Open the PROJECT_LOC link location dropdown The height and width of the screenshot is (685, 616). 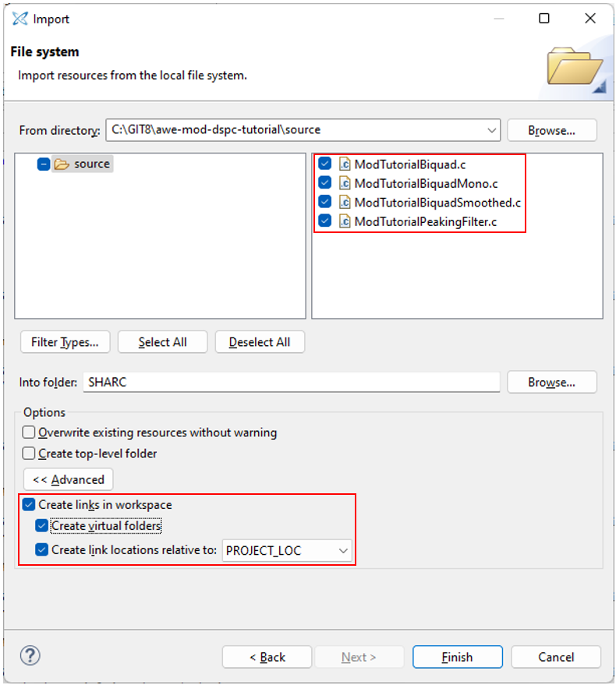[343, 551]
